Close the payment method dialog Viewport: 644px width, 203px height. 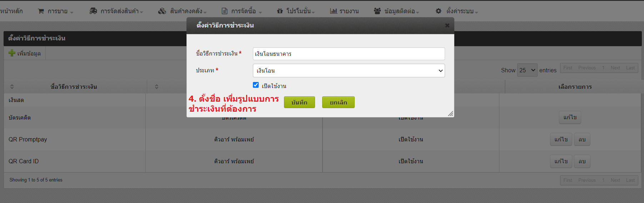pyautogui.click(x=447, y=25)
